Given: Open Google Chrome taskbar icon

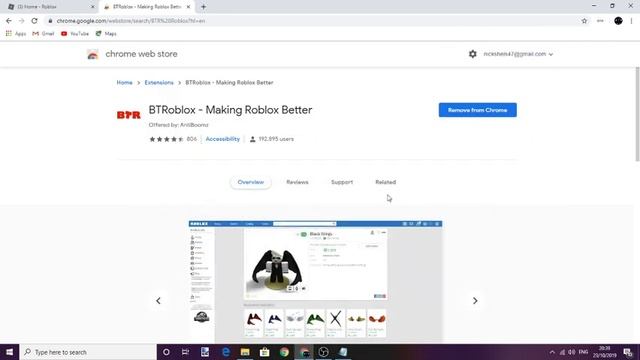Looking at the screenshot, I should point(284,352).
